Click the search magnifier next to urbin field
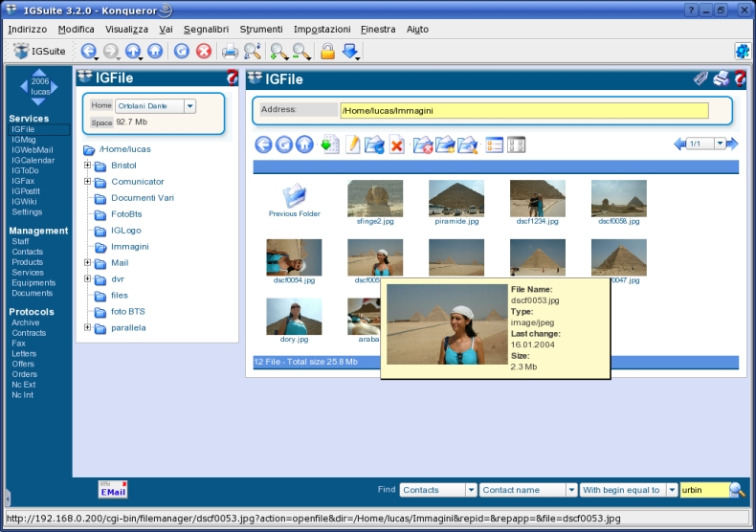The image size is (756, 532). point(737,490)
